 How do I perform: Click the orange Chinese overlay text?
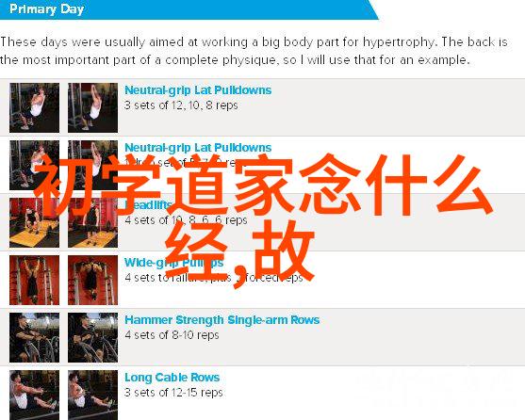263,219
